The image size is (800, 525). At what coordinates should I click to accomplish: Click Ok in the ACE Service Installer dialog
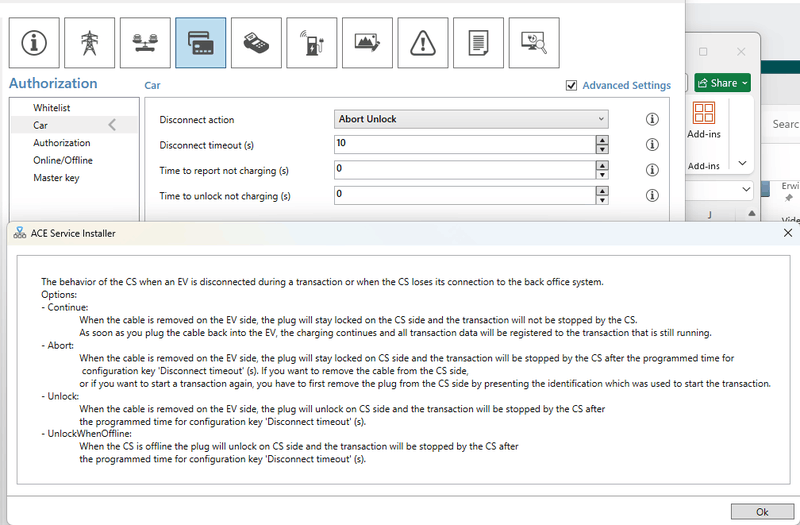point(762,512)
